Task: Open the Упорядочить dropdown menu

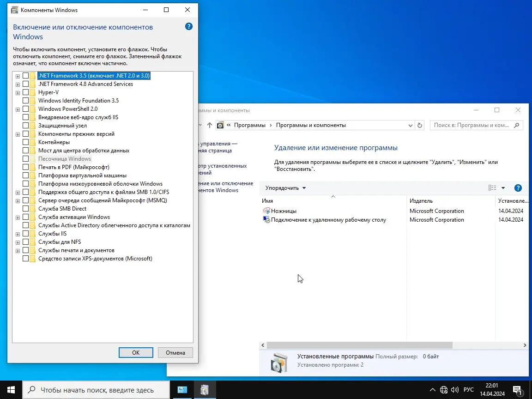Action: click(286, 188)
